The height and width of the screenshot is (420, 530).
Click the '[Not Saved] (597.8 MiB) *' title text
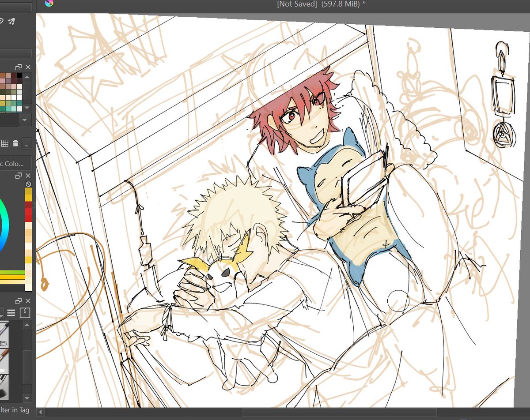pyautogui.click(x=321, y=4)
